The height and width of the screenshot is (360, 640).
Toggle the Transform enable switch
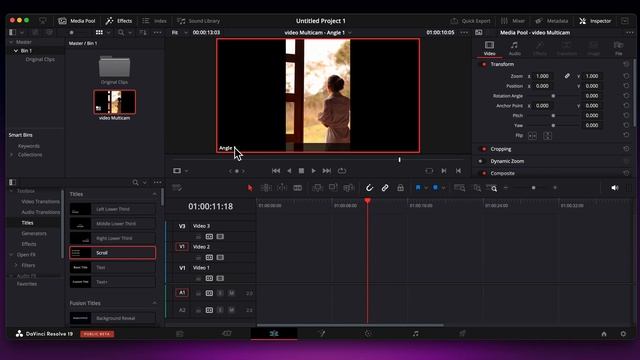tap(484, 64)
